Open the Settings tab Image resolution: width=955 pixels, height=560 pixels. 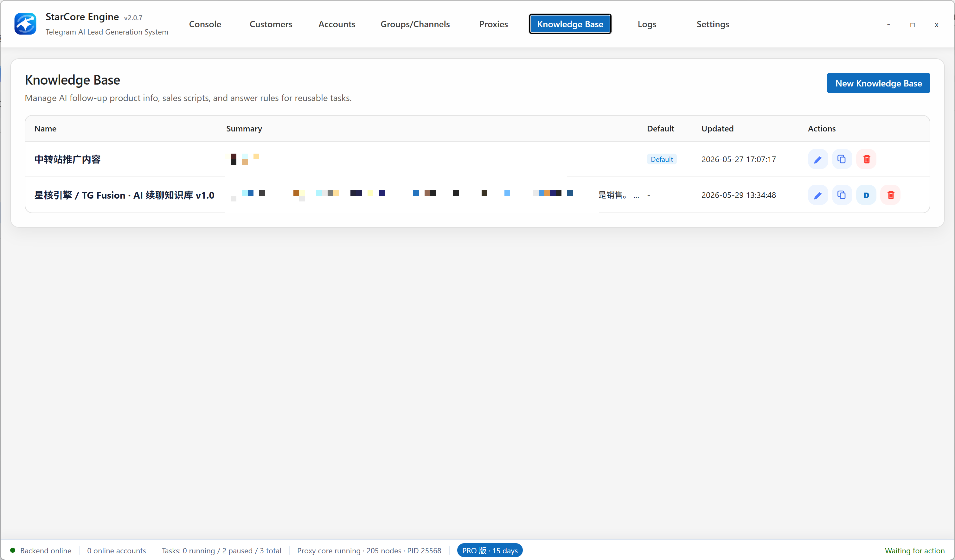[713, 24]
